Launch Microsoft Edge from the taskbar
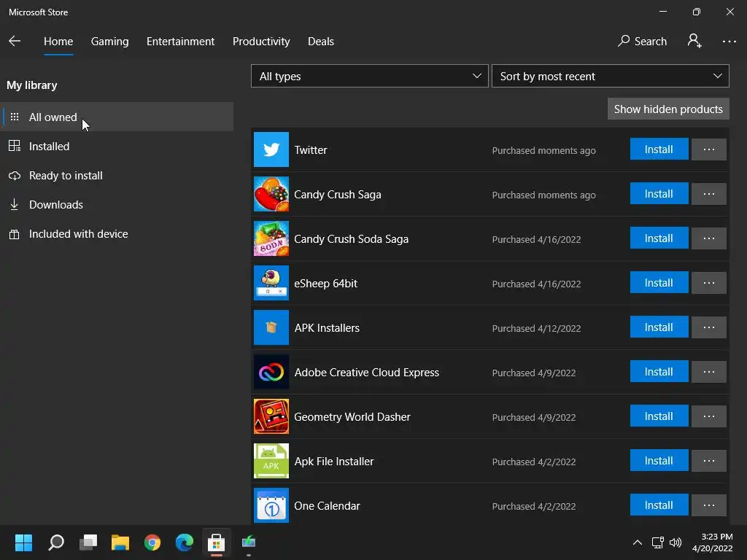 point(185,542)
